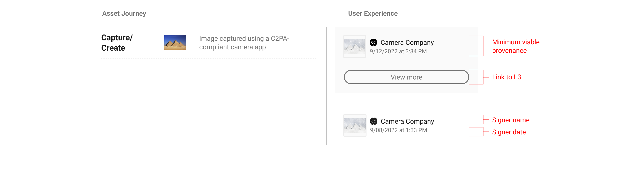Click the Link to L3 annotation
Image resolution: width=644 pixels, height=172 pixels.
(506, 77)
